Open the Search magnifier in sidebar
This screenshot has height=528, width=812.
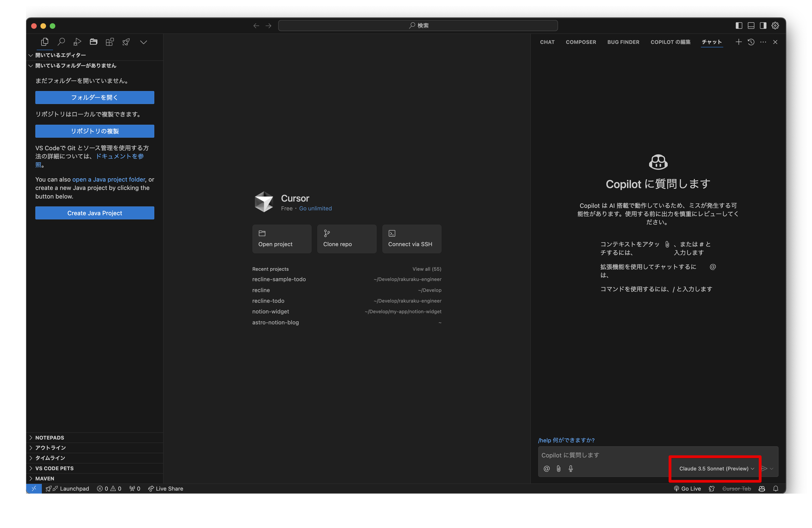[61, 42]
